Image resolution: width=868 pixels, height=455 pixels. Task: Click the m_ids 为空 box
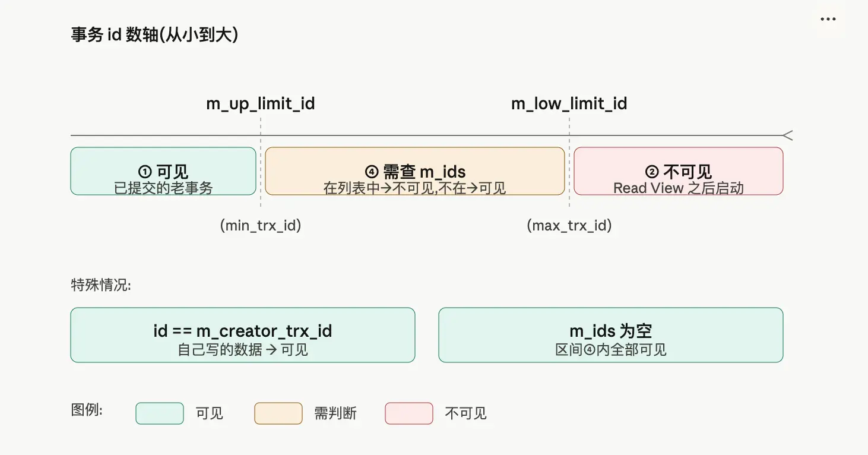click(611, 335)
